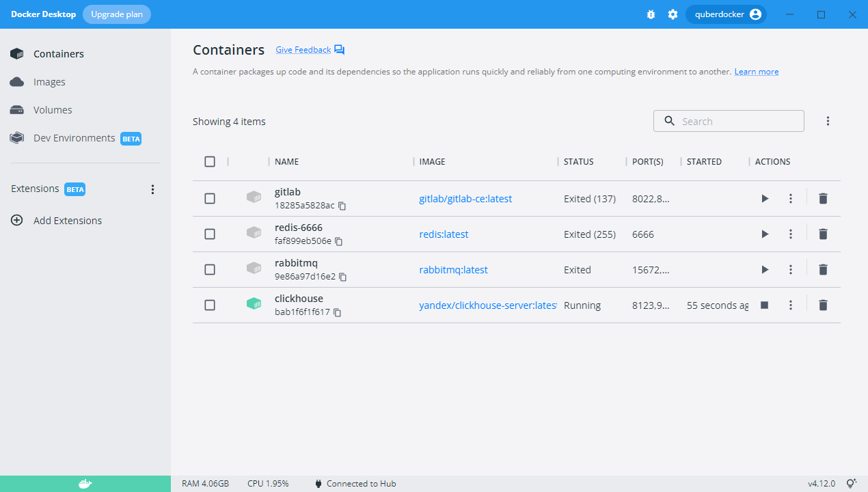The image size is (868, 492).
Task: Delete the redis-6666 container
Action: (823, 234)
